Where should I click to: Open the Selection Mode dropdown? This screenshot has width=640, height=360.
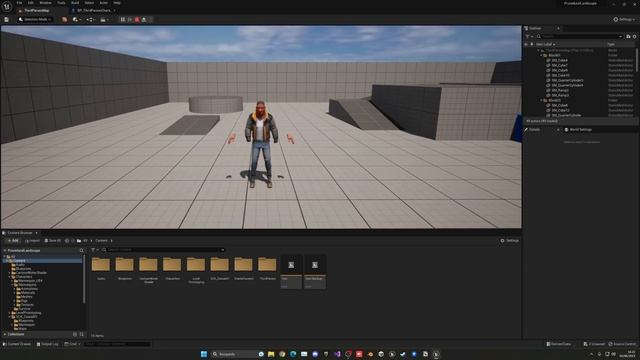point(35,19)
